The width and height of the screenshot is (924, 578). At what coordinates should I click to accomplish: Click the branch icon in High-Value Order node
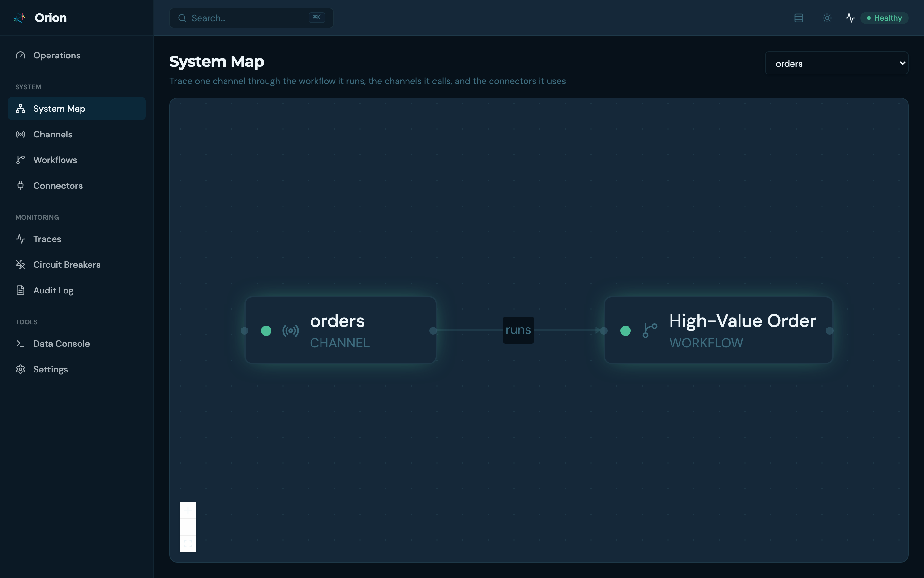pyautogui.click(x=650, y=331)
